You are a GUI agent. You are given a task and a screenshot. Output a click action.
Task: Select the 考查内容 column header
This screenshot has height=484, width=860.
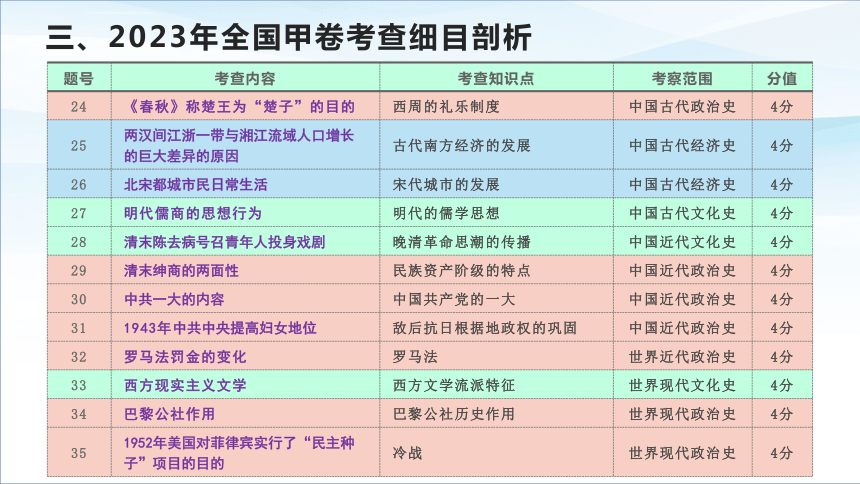click(245, 78)
